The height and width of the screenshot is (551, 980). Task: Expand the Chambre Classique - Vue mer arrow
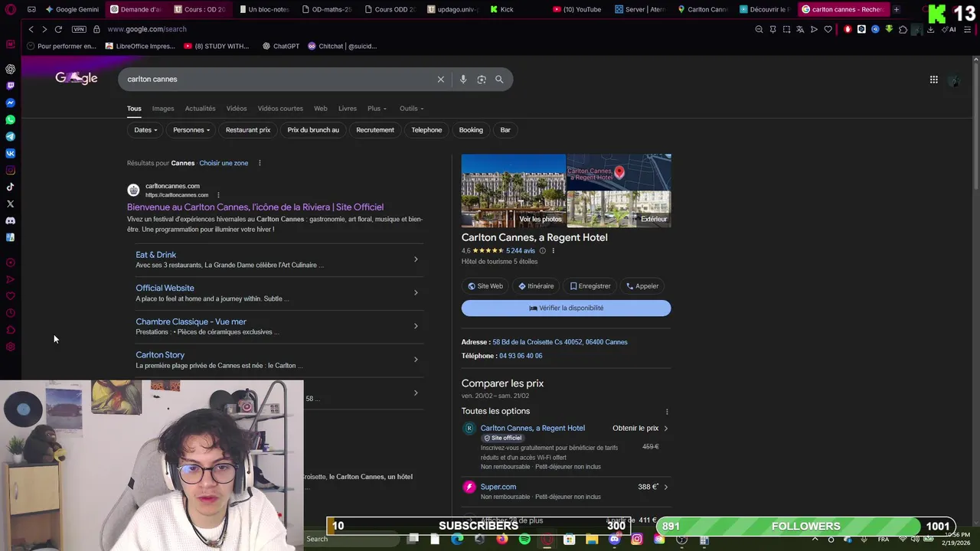tap(416, 326)
